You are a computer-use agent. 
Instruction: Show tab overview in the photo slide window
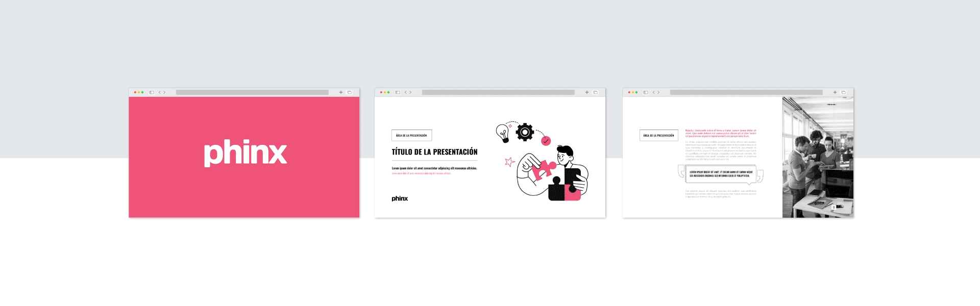pos(844,92)
